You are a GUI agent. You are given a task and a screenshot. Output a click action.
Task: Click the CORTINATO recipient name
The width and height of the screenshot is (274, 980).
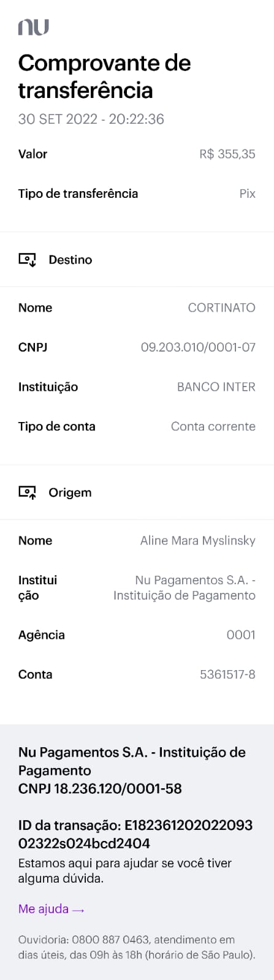point(221,308)
